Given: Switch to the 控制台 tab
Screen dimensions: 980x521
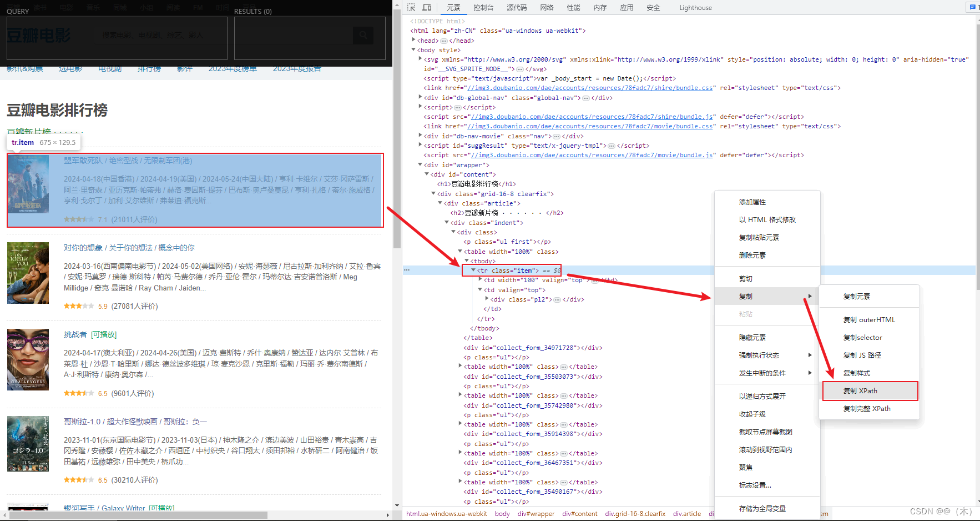Looking at the screenshot, I should point(483,8).
